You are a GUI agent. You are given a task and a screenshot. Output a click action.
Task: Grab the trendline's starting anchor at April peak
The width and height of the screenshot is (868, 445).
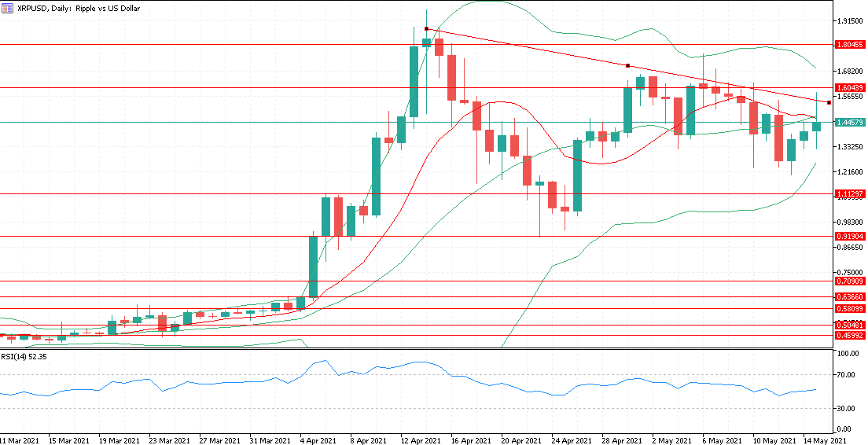pyautogui.click(x=426, y=28)
